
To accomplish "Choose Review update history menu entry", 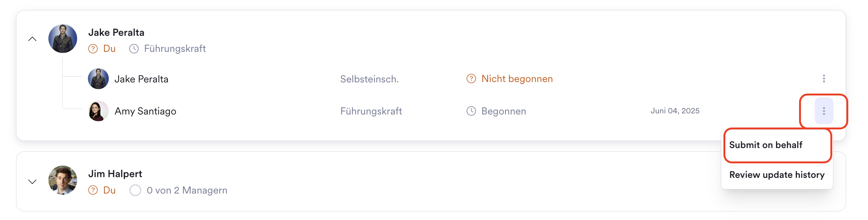I will coord(777,175).
